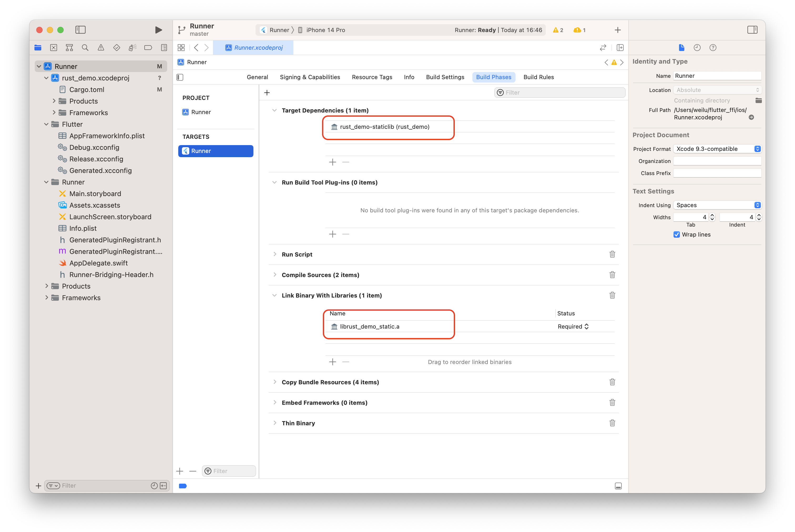Image resolution: width=795 pixels, height=532 pixels.
Task: Toggle the Wrap lines checkbox
Action: click(677, 234)
